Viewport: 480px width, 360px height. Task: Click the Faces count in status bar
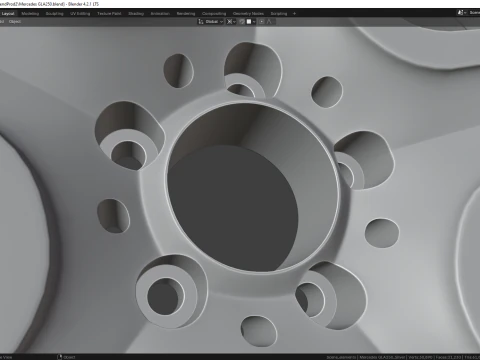(x=449, y=357)
